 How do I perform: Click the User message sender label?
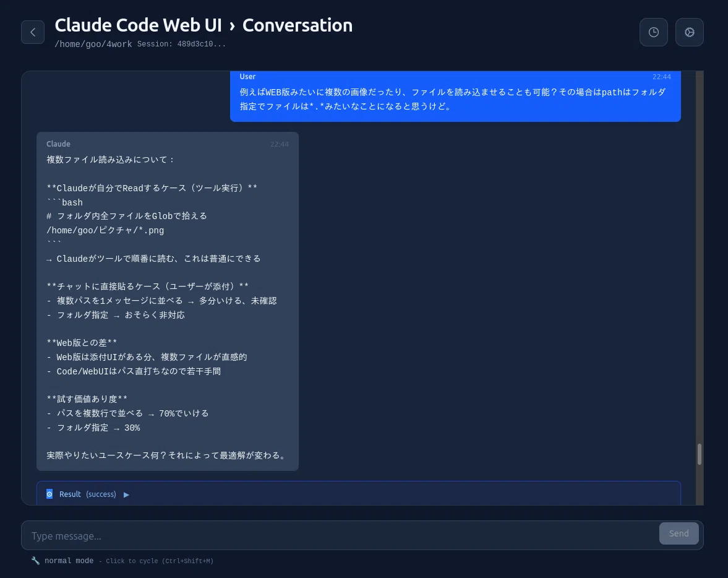pyautogui.click(x=247, y=77)
